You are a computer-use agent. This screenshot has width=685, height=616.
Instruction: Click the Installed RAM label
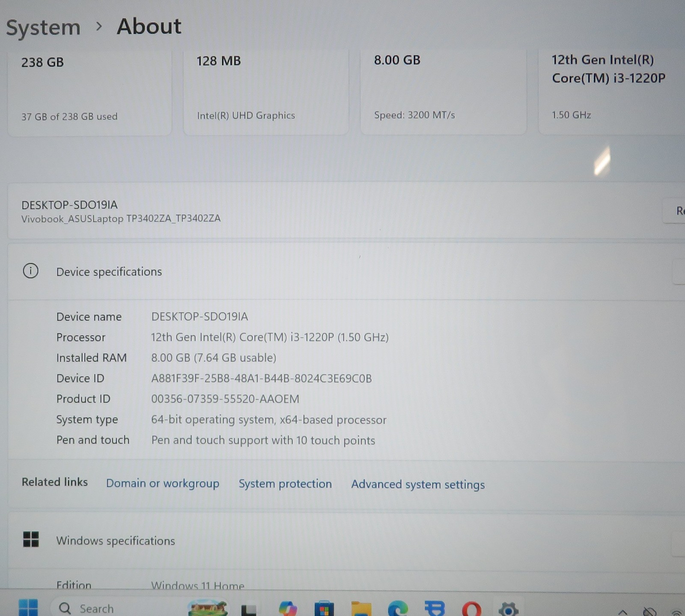pyautogui.click(x=92, y=358)
